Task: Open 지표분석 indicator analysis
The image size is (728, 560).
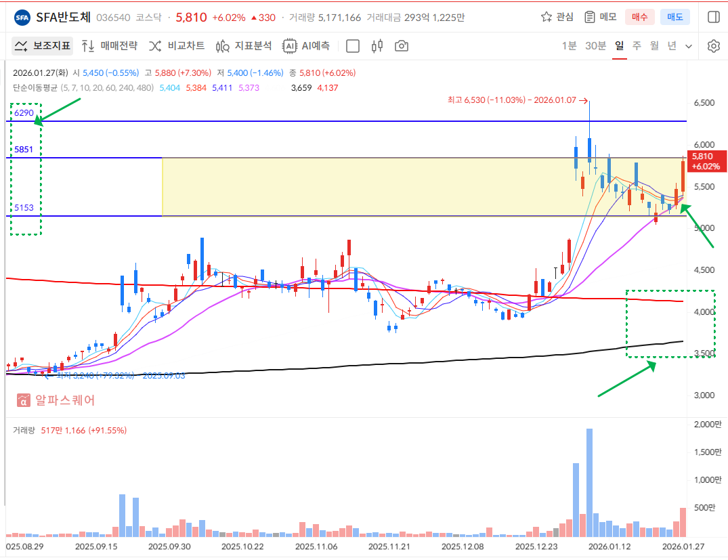Action: [244, 46]
